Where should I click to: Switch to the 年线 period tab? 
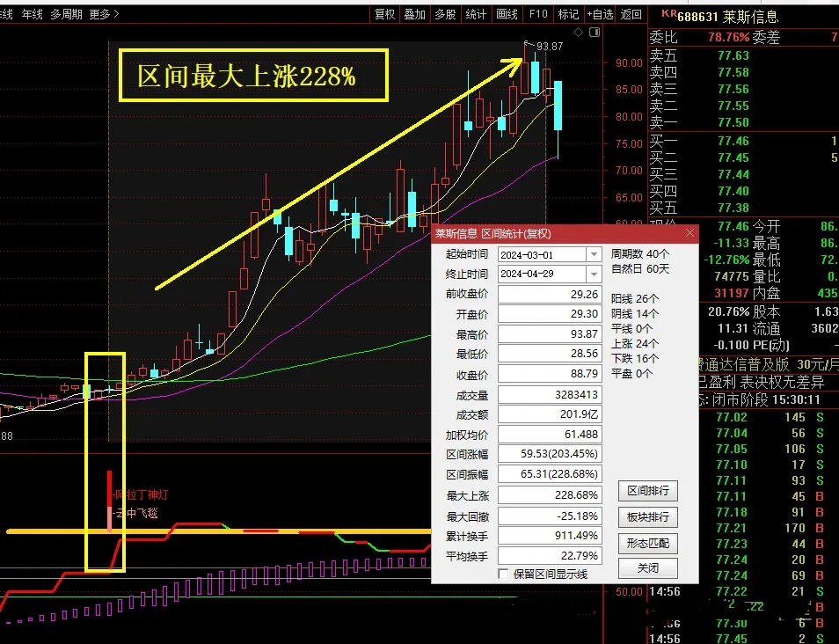pyautogui.click(x=32, y=14)
